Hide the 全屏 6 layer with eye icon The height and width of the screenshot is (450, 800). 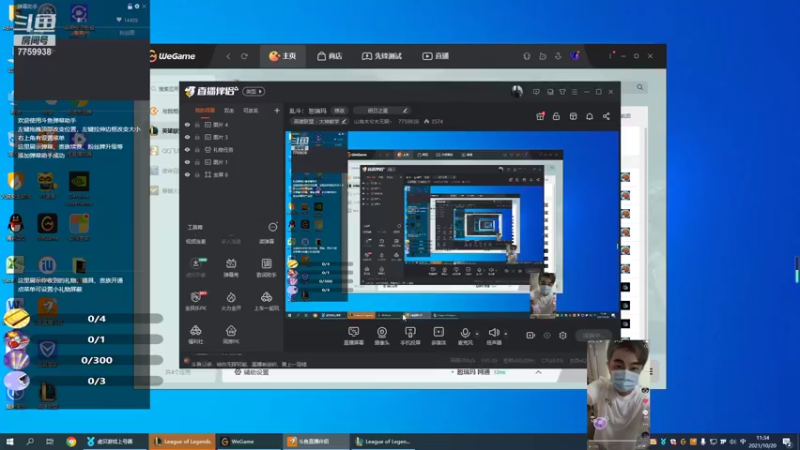pyautogui.click(x=187, y=174)
